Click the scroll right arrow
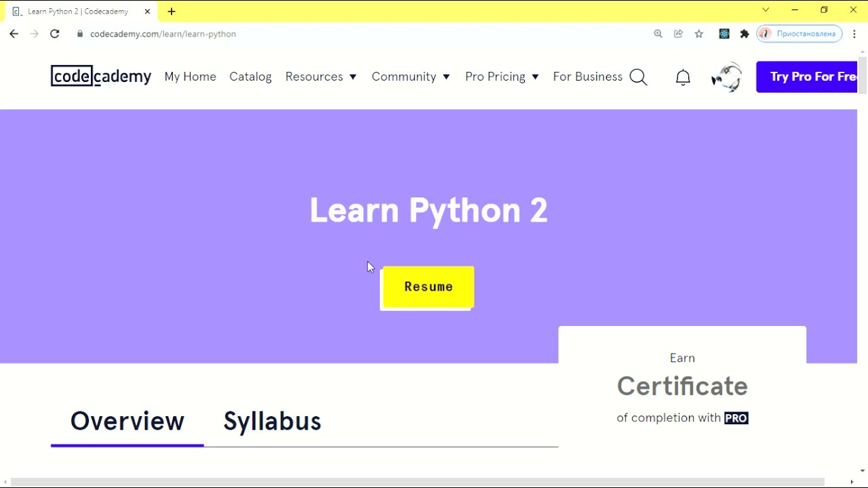 coord(852,483)
